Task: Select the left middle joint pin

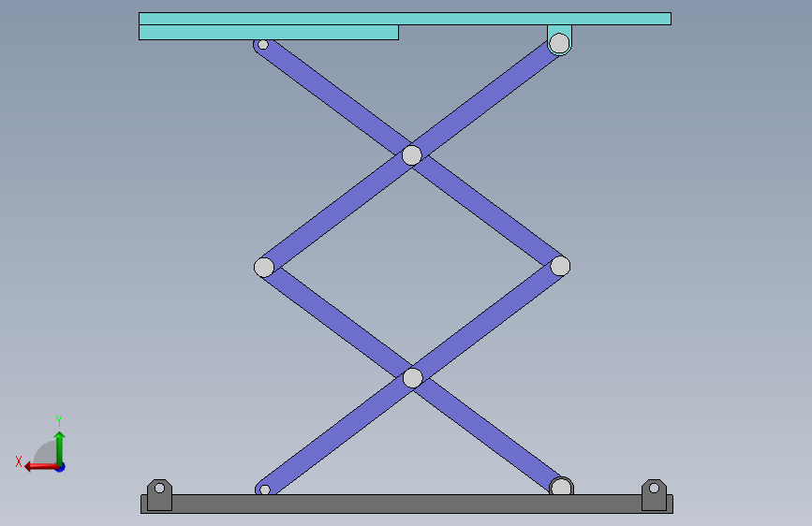Action: (x=264, y=267)
